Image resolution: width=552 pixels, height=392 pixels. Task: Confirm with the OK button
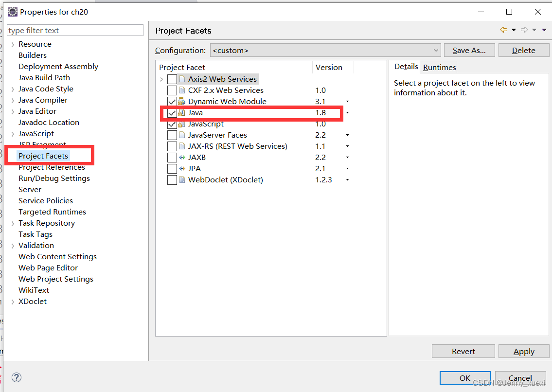point(465,378)
